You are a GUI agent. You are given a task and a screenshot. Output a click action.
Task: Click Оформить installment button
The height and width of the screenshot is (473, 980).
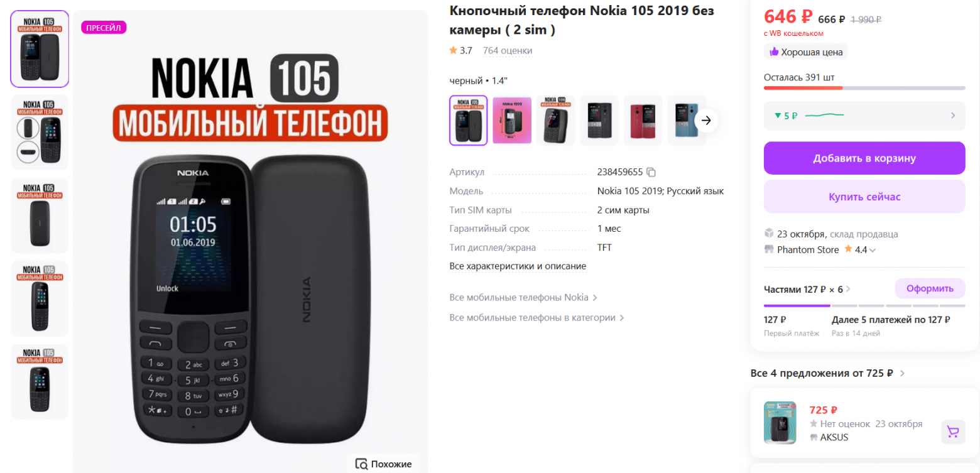click(x=930, y=288)
